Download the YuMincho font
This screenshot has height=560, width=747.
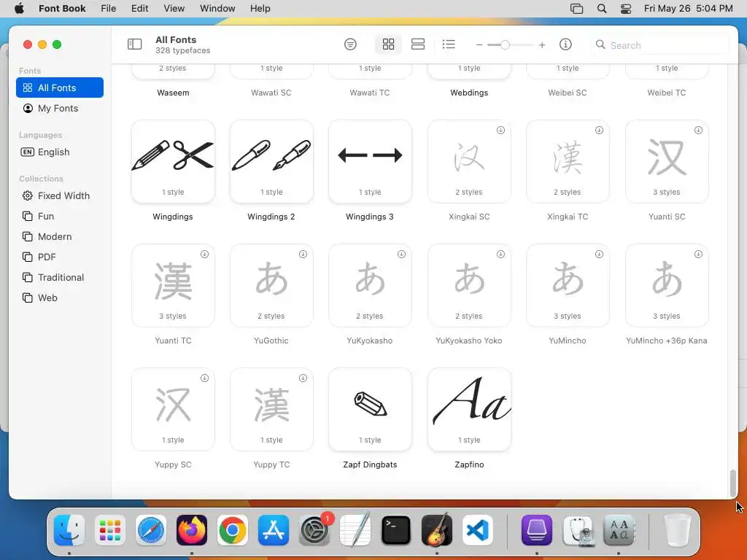600,254
